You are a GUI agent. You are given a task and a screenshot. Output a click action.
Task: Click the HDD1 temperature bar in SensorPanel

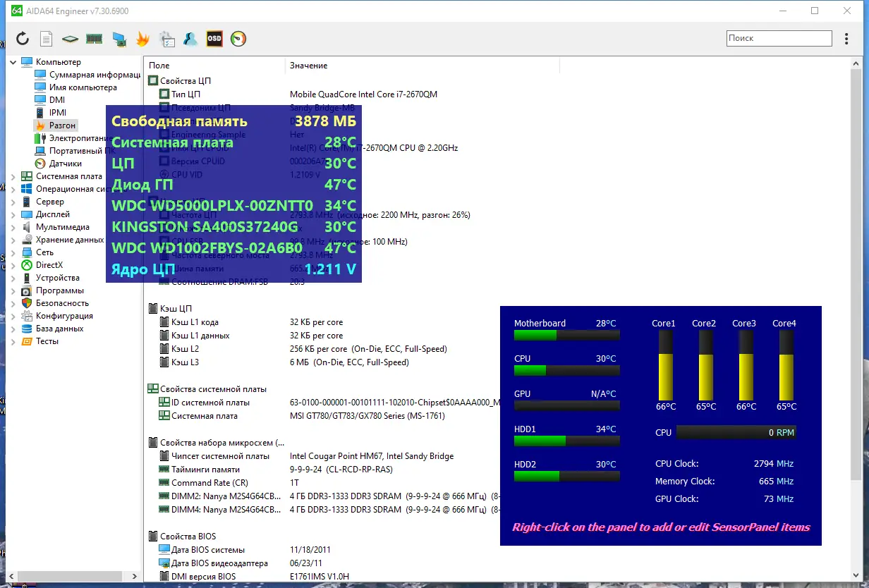pos(567,441)
